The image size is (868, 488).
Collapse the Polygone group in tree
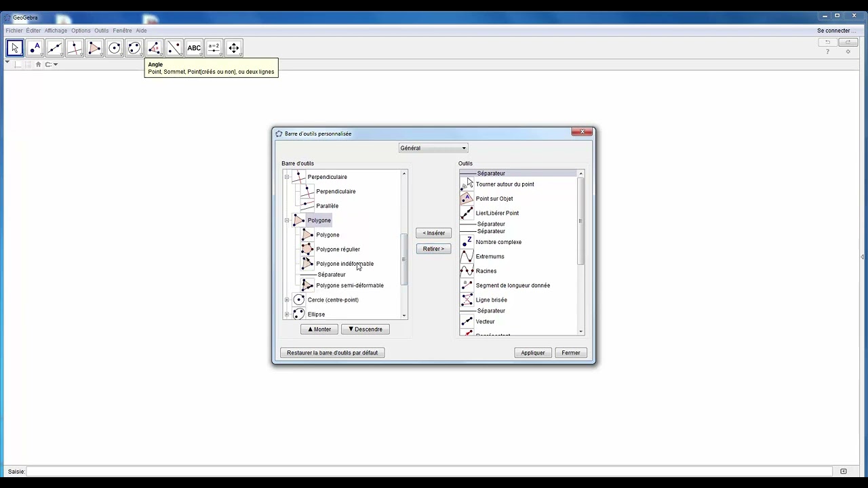[x=287, y=220]
